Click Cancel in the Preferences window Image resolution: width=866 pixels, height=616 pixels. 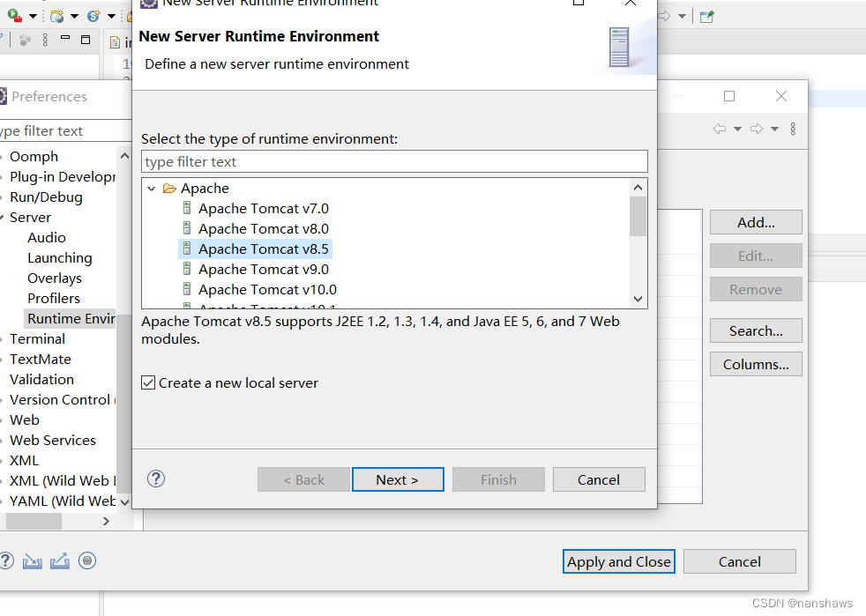pos(740,561)
